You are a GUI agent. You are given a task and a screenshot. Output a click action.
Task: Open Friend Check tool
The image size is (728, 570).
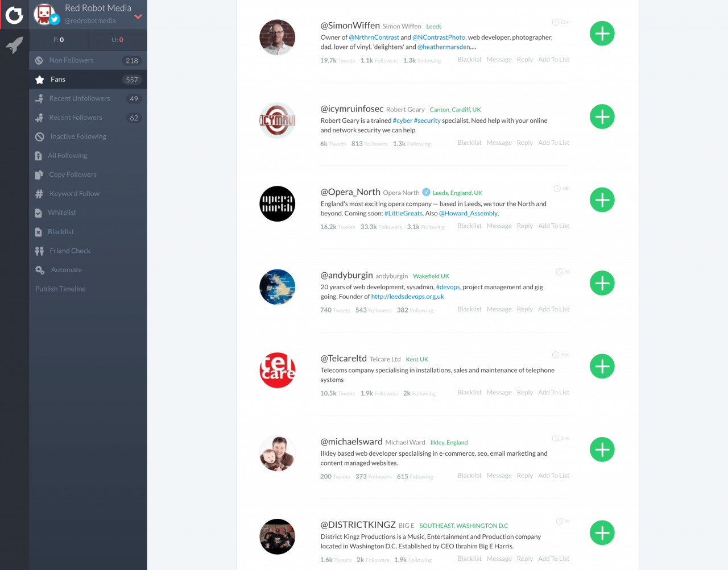click(88, 251)
